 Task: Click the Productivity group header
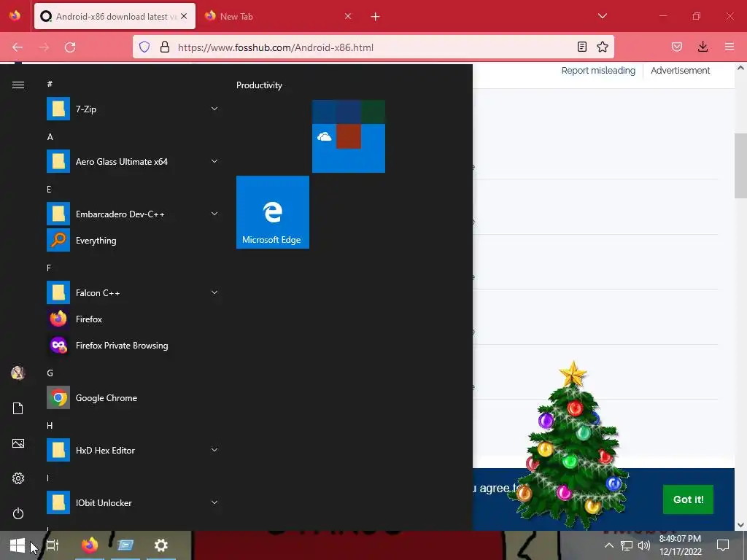point(259,85)
